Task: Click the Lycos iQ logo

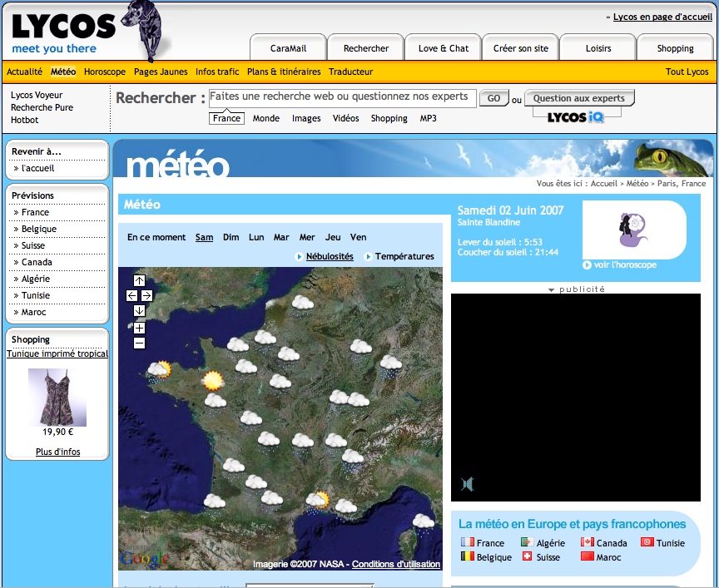Action: tap(576, 117)
